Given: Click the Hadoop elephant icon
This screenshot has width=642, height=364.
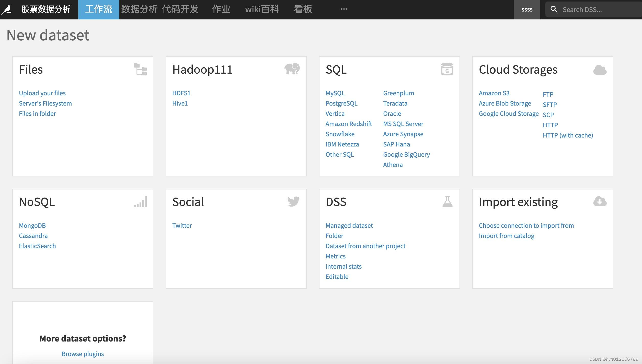Looking at the screenshot, I should (292, 69).
